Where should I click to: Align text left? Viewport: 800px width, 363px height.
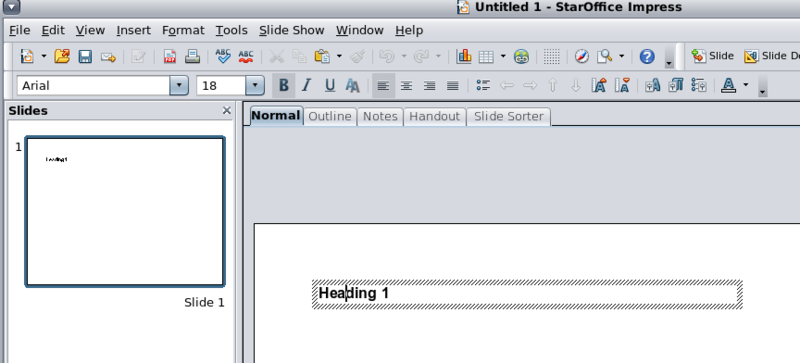click(x=383, y=85)
